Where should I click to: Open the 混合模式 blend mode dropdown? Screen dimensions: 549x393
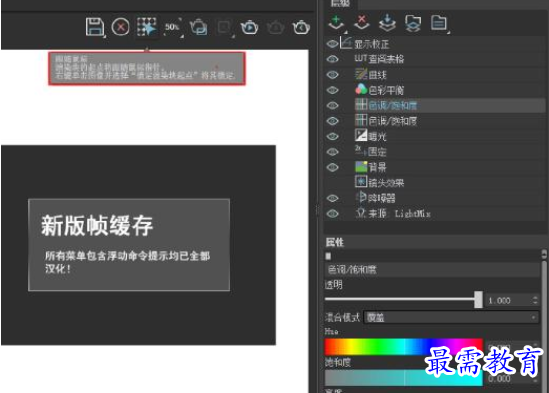(451, 317)
